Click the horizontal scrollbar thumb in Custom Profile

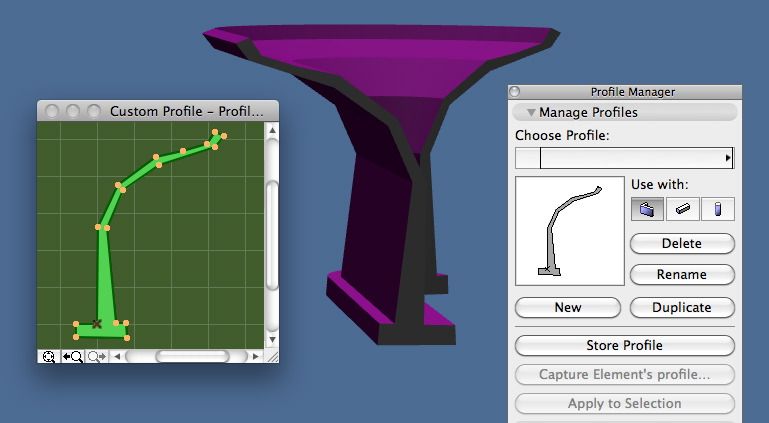[192, 356]
